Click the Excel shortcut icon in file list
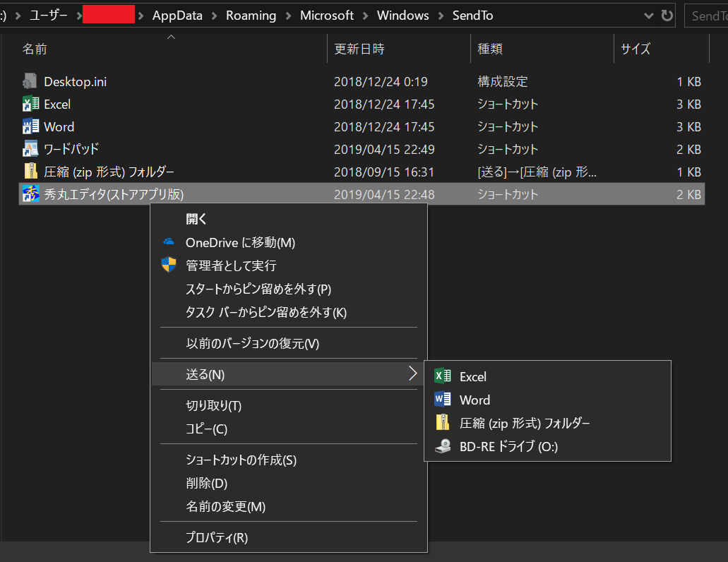The width and height of the screenshot is (728, 562). pos(30,104)
